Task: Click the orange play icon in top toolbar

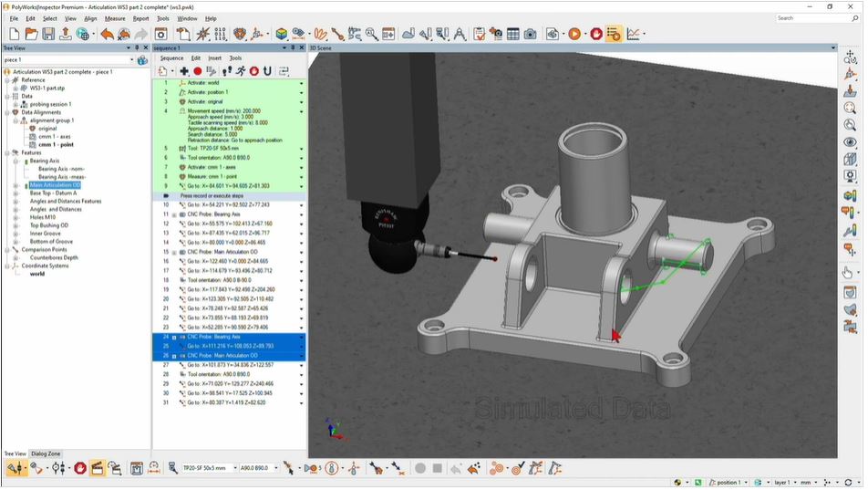Action: tap(574, 34)
